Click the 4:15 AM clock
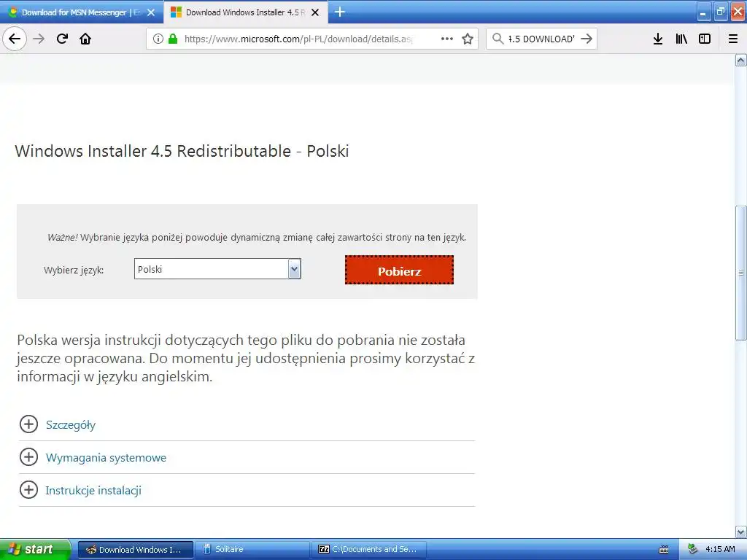Viewport: 747px width, 560px height. [x=720, y=550]
